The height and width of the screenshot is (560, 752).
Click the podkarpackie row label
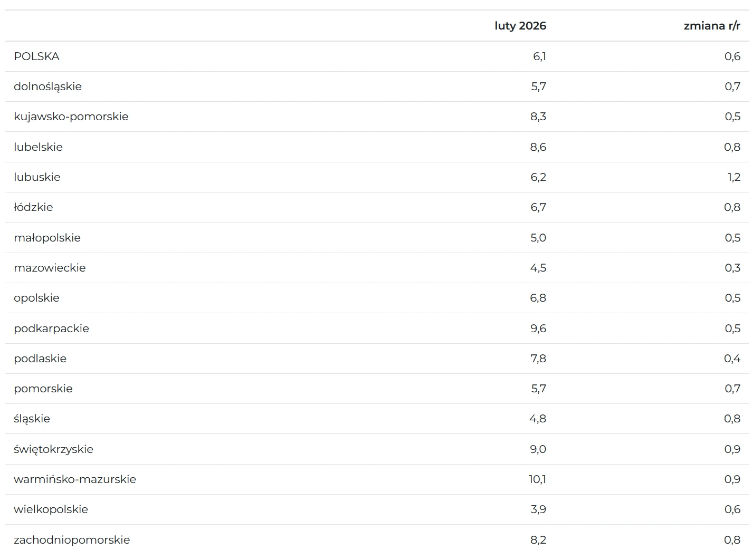[x=51, y=329]
